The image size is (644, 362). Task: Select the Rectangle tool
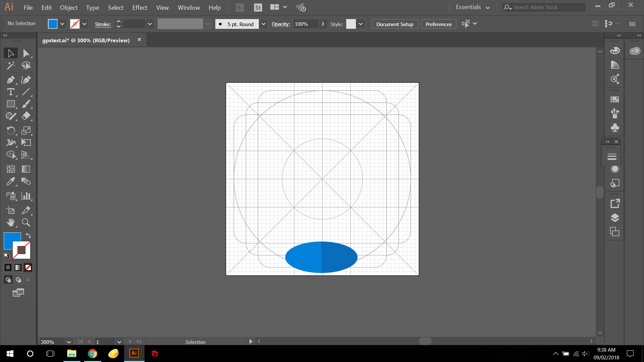10,104
